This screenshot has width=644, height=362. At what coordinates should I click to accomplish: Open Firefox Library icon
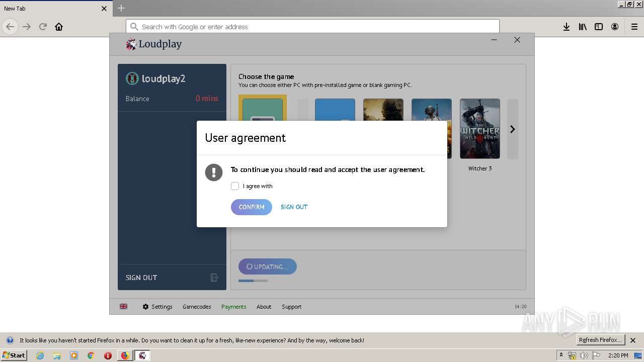[x=583, y=27]
